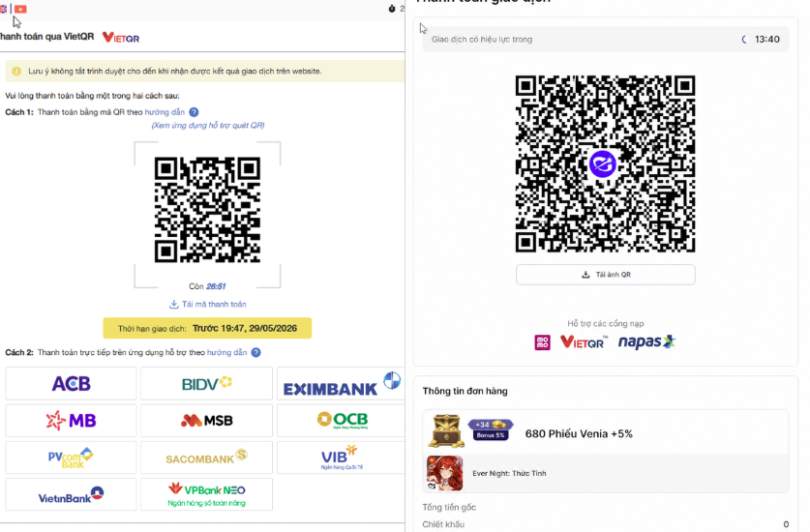Choose MSB bank tile
The image size is (810, 532).
(x=207, y=421)
